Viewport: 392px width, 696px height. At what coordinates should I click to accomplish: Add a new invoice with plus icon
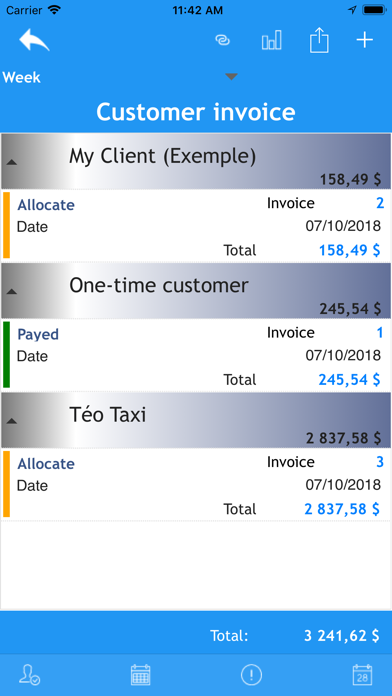(x=364, y=40)
